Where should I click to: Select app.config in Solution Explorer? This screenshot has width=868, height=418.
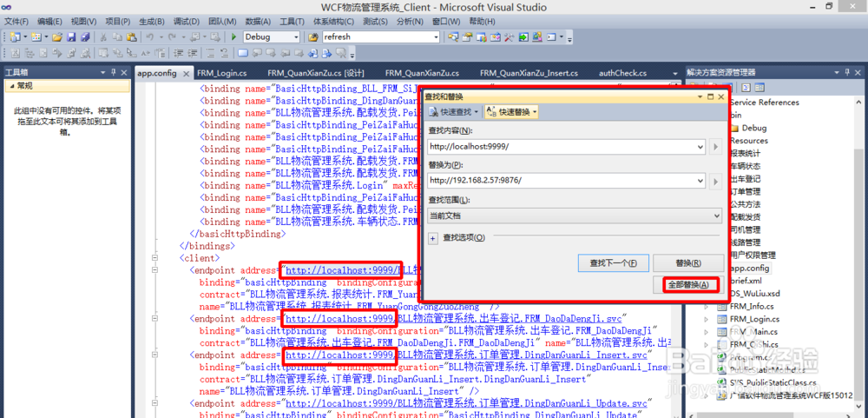pyautogui.click(x=750, y=268)
